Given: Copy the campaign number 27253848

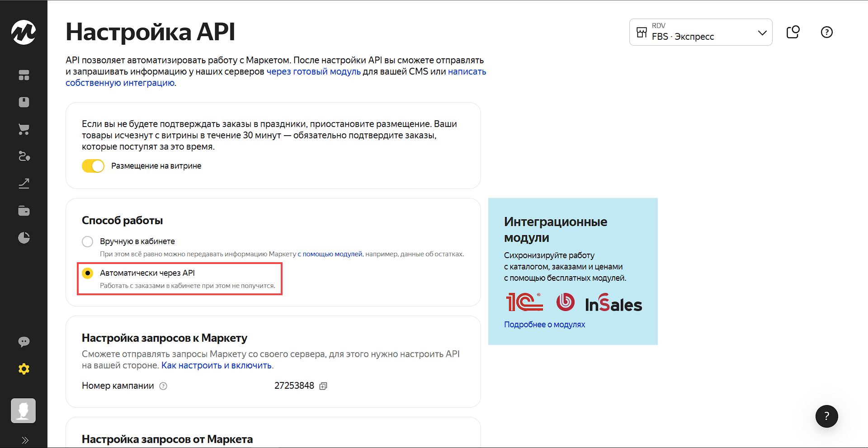Looking at the screenshot, I should click(x=323, y=386).
